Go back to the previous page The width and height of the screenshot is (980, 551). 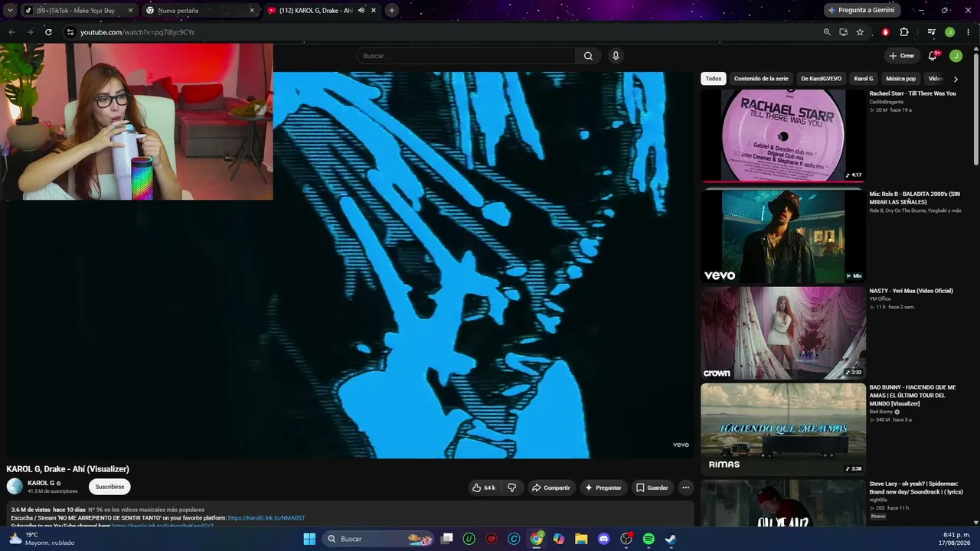tap(11, 32)
